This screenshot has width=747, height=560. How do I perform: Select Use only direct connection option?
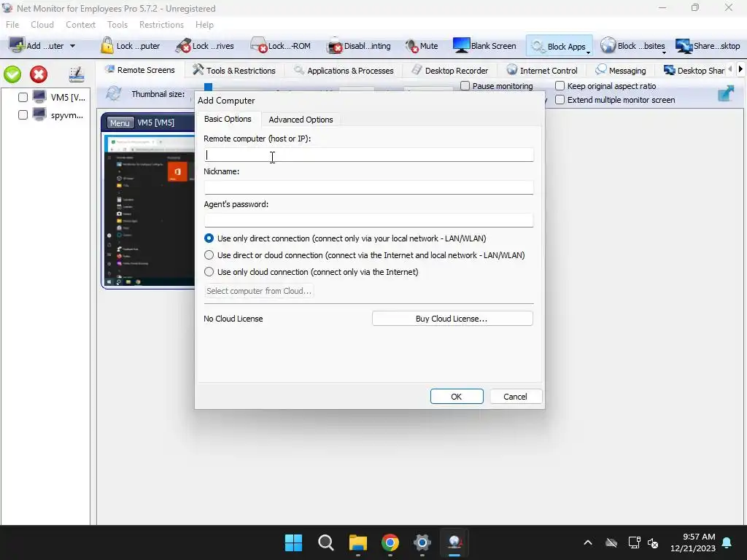(x=209, y=238)
